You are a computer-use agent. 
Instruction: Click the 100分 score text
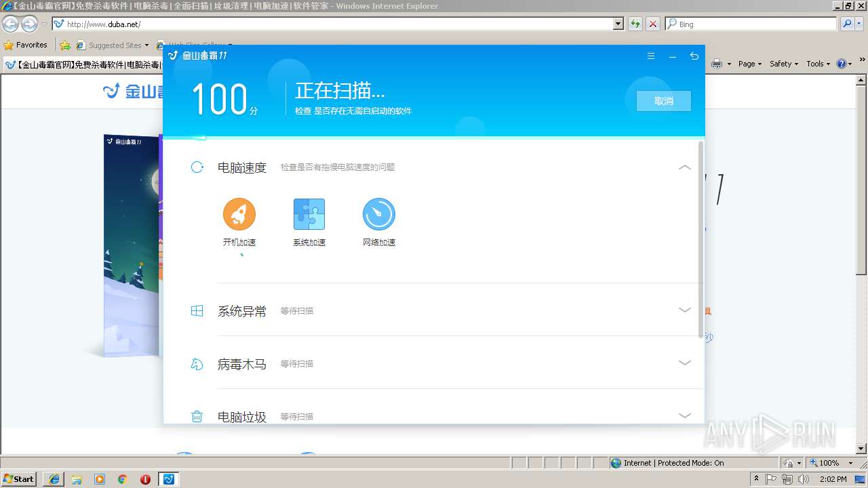pyautogui.click(x=225, y=100)
